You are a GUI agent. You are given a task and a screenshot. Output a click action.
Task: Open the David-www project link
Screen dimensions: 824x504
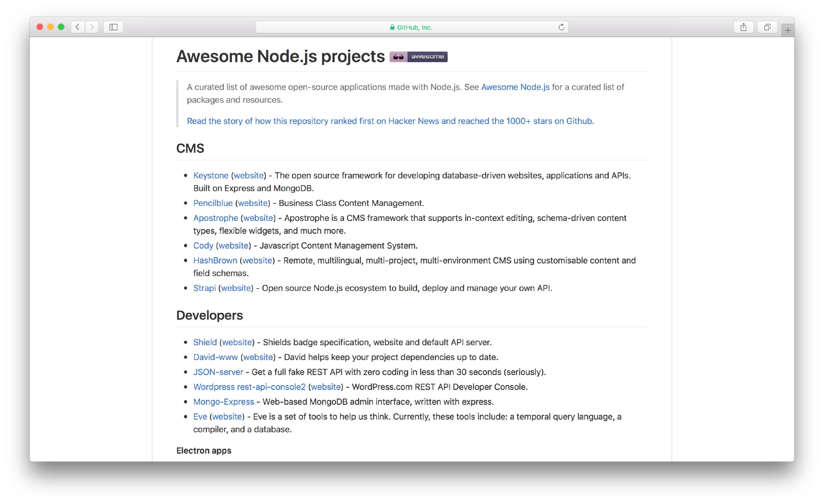click(215, 357)
